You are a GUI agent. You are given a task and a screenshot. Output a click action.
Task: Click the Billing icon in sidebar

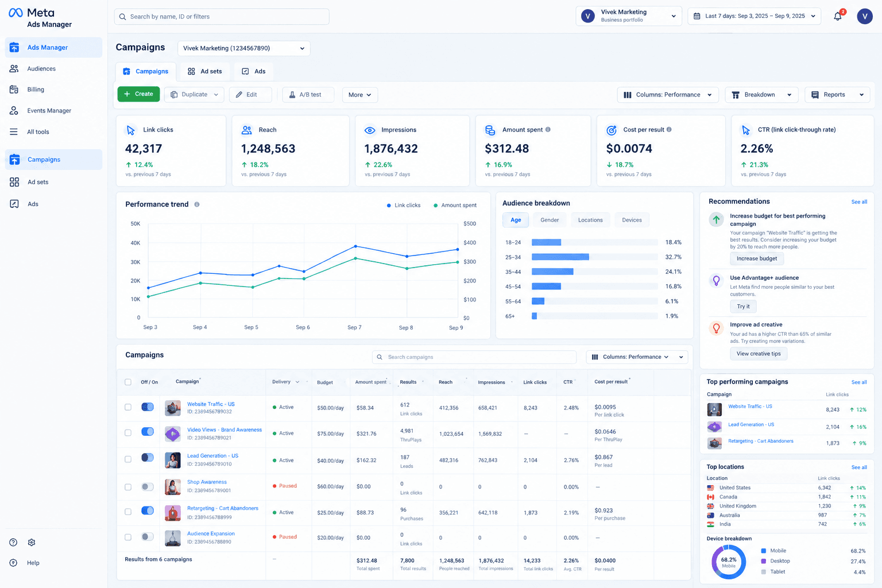click(x=14, y=90)
